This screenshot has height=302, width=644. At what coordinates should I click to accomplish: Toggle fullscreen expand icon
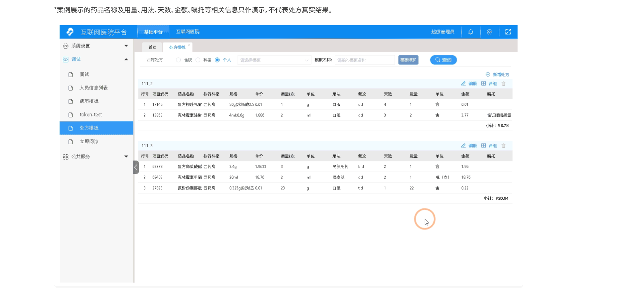508,32
